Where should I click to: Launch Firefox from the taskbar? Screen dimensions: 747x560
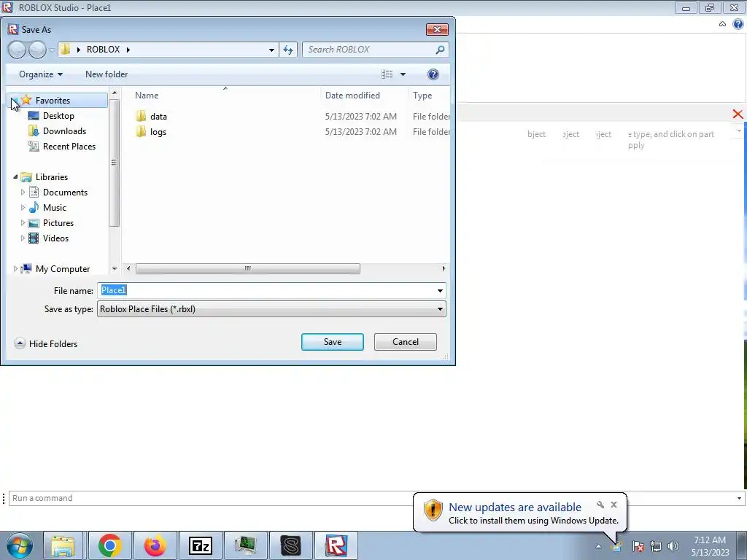[x=155, y=545]
